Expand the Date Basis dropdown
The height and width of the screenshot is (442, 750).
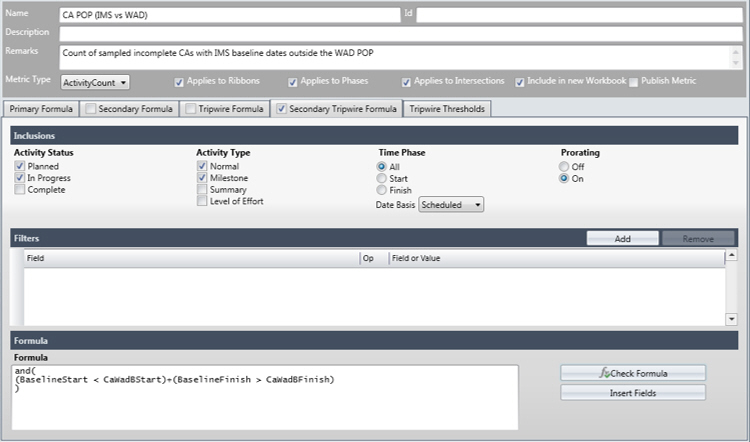pos(451,204)
